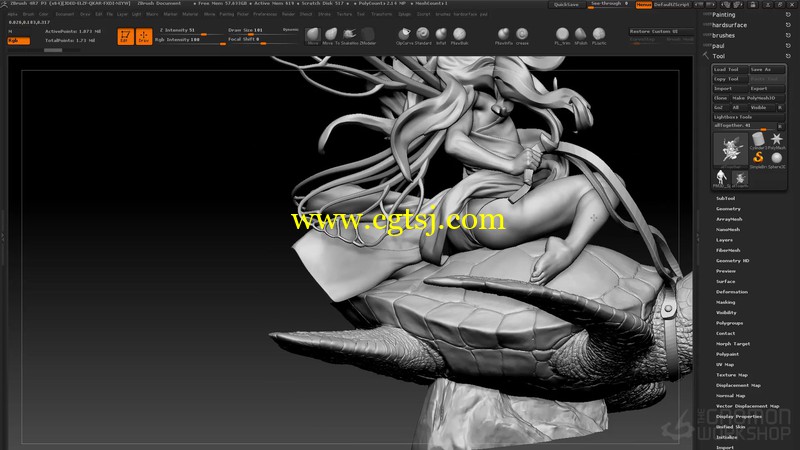Click the QuickSave button
The width and height of the screenshot is (800, 450).
click(x=566, y=5)
